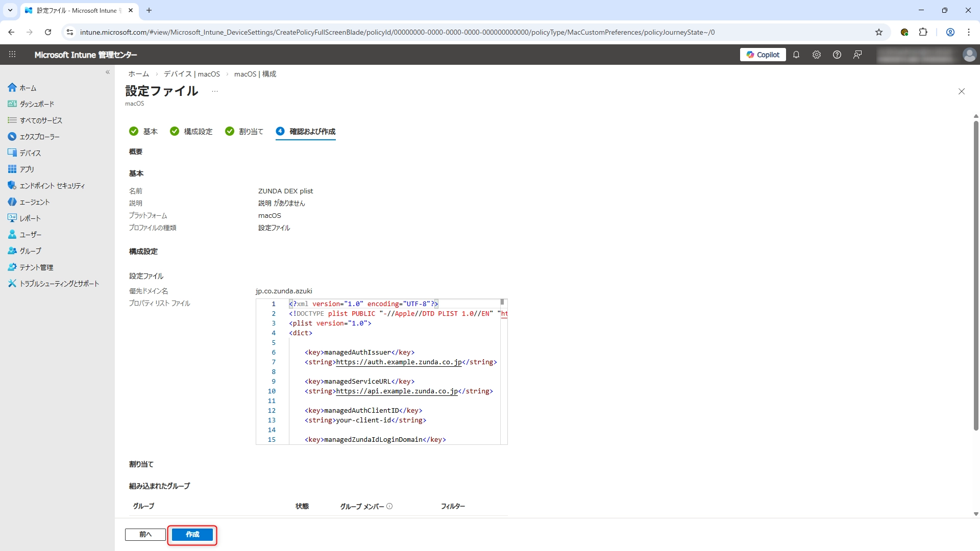Open the portal settings gear icon

(x=817, y=55)
